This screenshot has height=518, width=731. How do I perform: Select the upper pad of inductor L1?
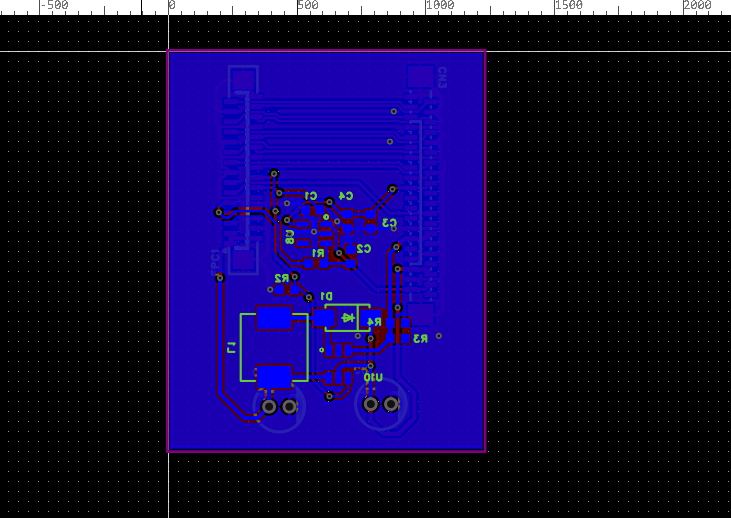274,318
